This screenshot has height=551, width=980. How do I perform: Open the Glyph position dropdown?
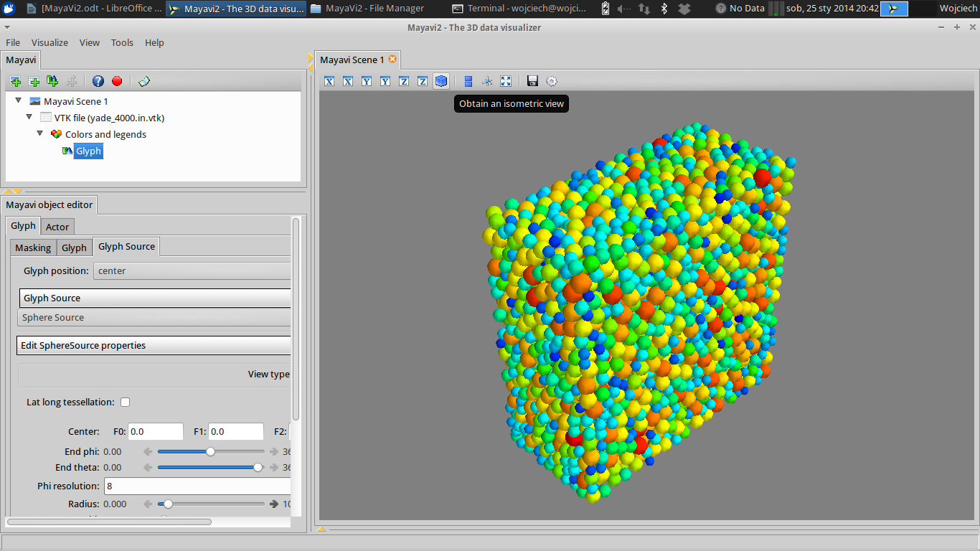(x=192, y=271)
